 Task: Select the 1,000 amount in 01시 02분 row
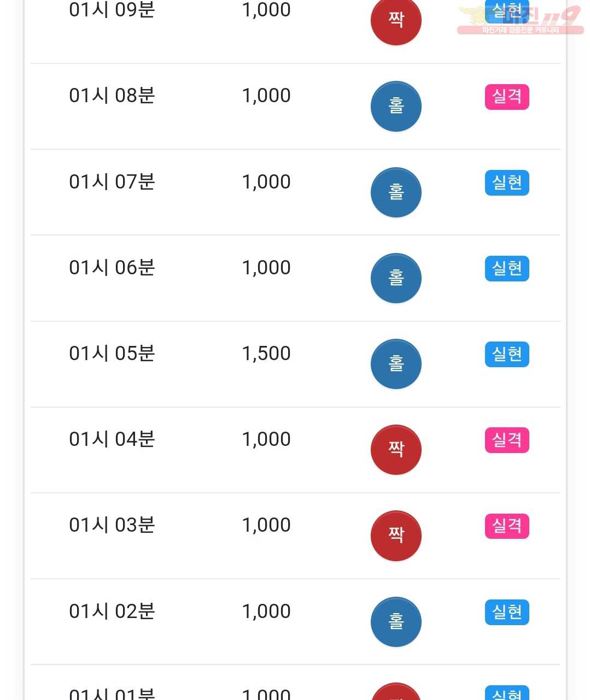tap(266, 611)
